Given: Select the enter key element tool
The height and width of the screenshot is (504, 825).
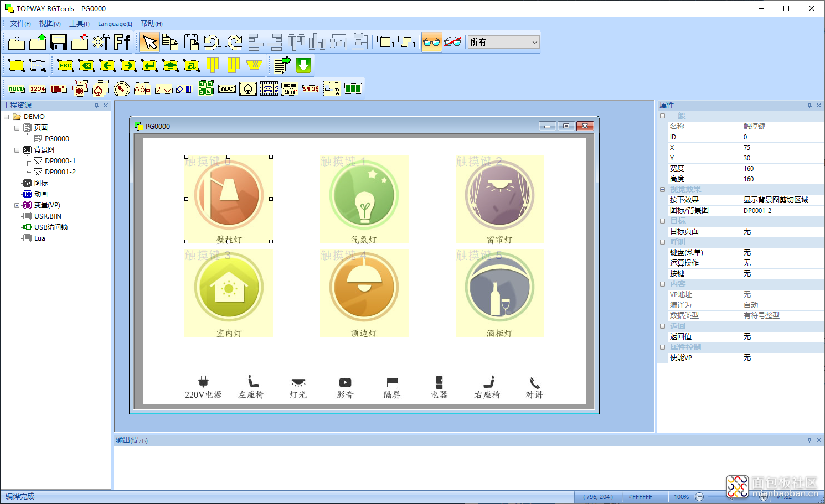Looking at the screenshot, I should 149,65.
